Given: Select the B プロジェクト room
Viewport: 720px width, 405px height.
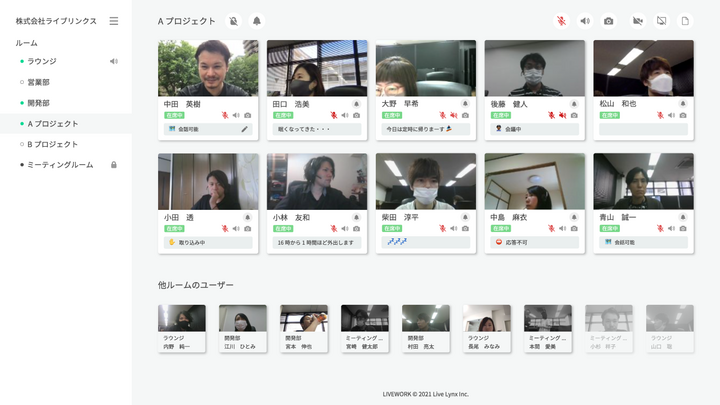Looking at the screenshot, I should (x=52, y=144).
